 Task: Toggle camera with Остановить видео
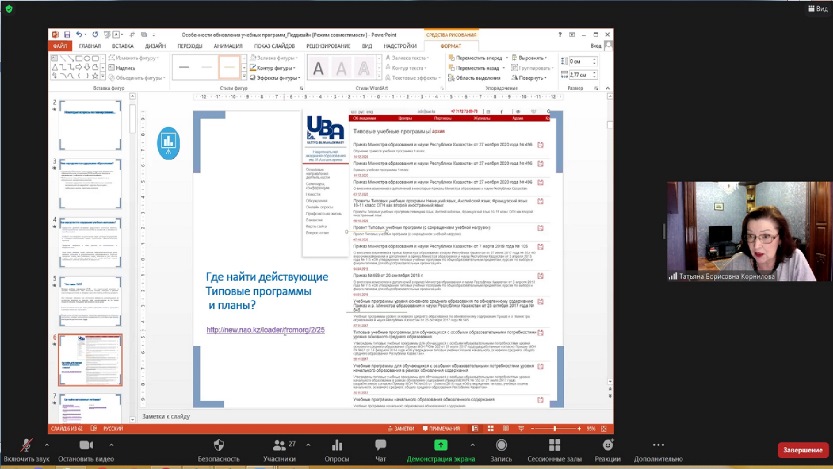86,444
